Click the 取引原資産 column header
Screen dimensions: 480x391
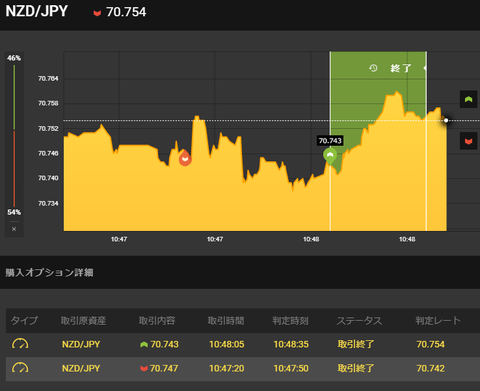83,321
